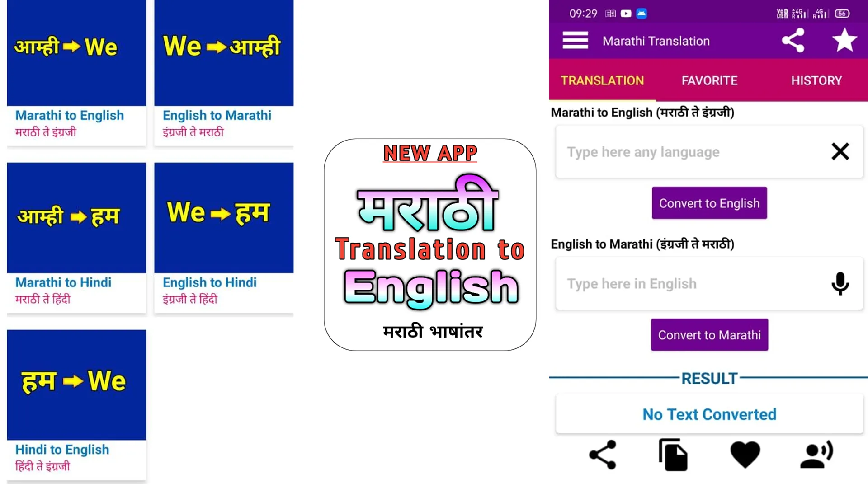Screen dimensions: 868x488
Task: Click the clear text X icon
Action: (x=840, y=152)
